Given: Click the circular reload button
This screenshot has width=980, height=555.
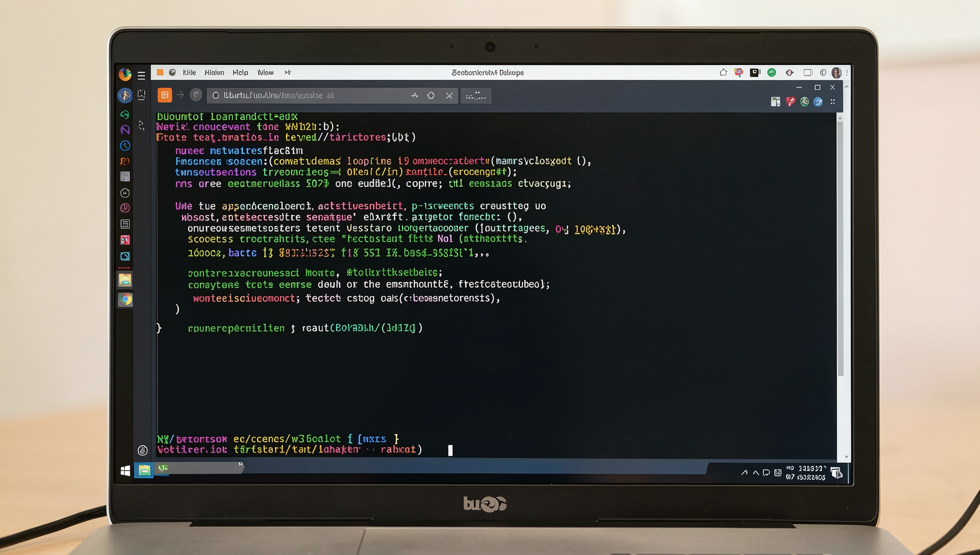Looking at the screenshot, I should pyautogui.click(x=196, y=95).
